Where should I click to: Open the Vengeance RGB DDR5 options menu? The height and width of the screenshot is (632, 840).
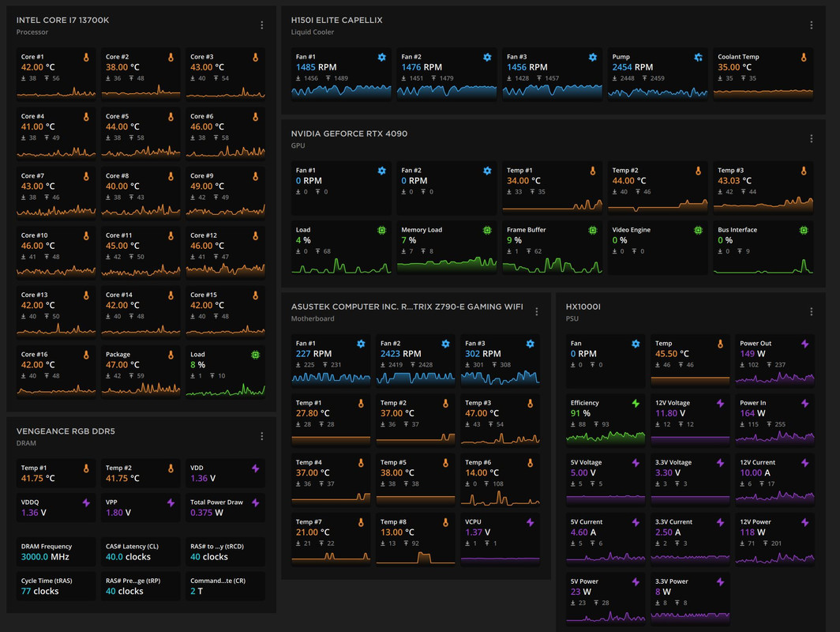261,436
